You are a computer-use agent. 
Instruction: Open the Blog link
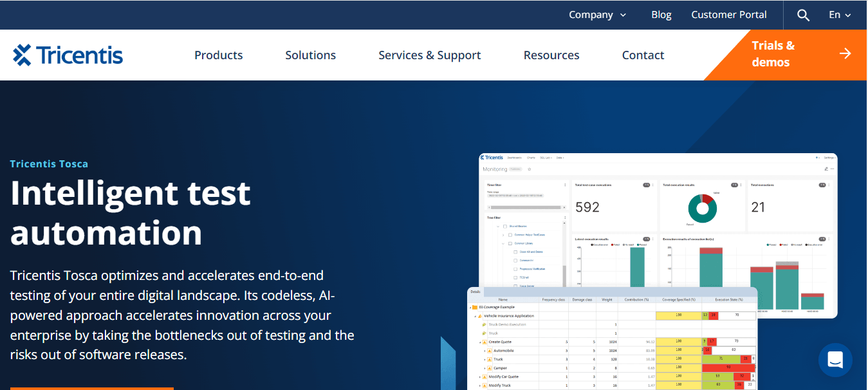[x=661, y=15]
